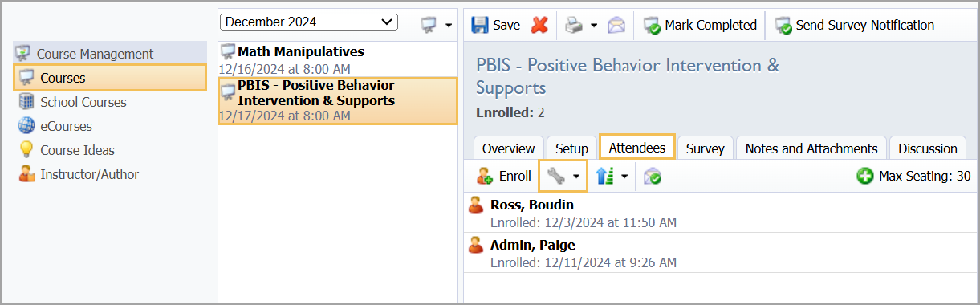
Task: Click Send Survey Notification button
Action: [x=854, y=25]
